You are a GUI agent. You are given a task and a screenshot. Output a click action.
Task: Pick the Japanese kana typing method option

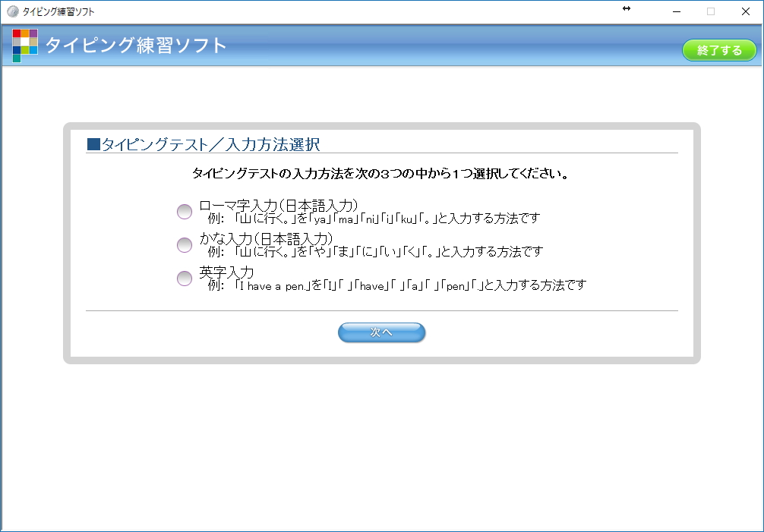184,245
